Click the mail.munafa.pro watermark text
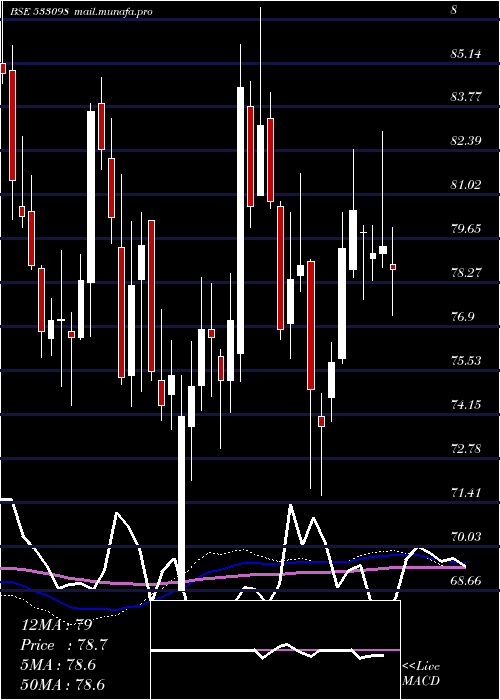Viewport: 500px width, 700px height. pyautogui.click(x=112, y=12)
